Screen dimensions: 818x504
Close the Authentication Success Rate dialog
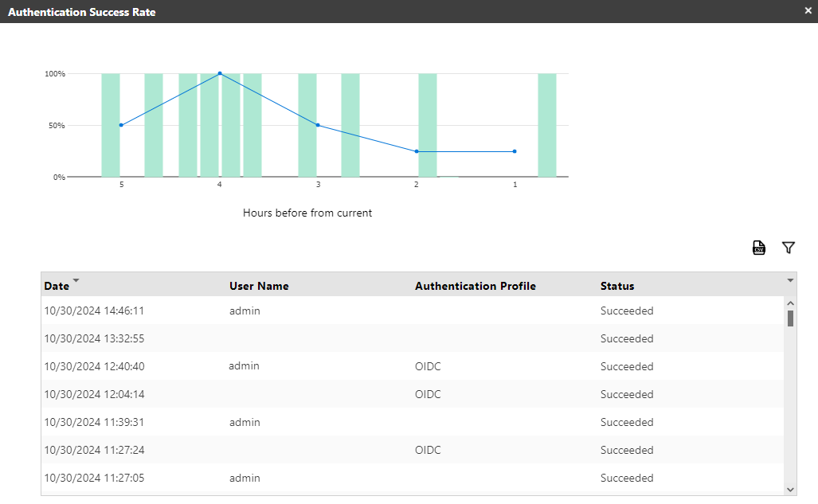(x=808, y=11)
